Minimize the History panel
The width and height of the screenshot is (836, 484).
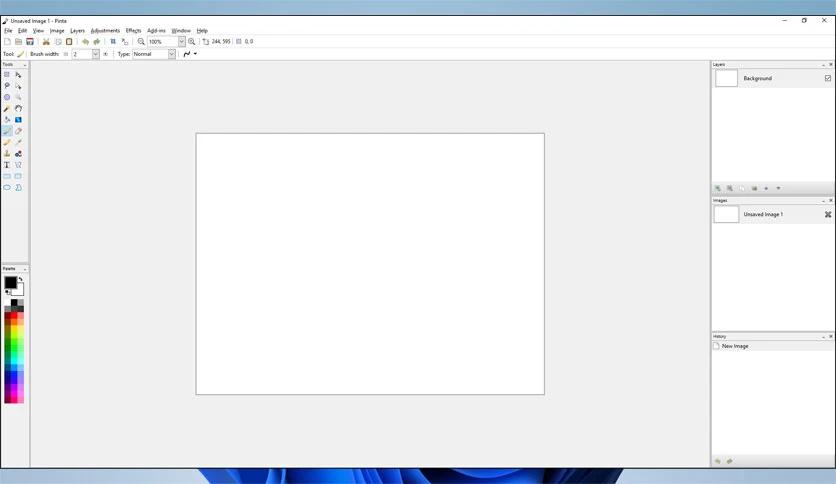[x=823, y=336]
